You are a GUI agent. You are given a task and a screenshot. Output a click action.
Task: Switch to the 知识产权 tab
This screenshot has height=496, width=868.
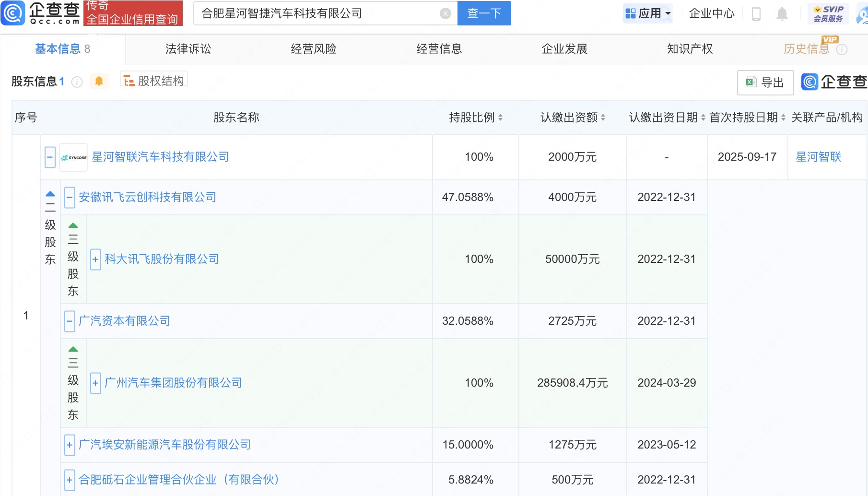(690, 49)
